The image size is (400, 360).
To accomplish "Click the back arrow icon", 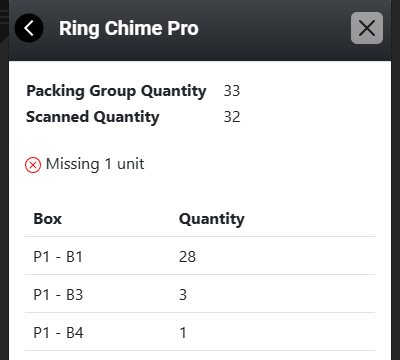I will (x=29, y=28).
